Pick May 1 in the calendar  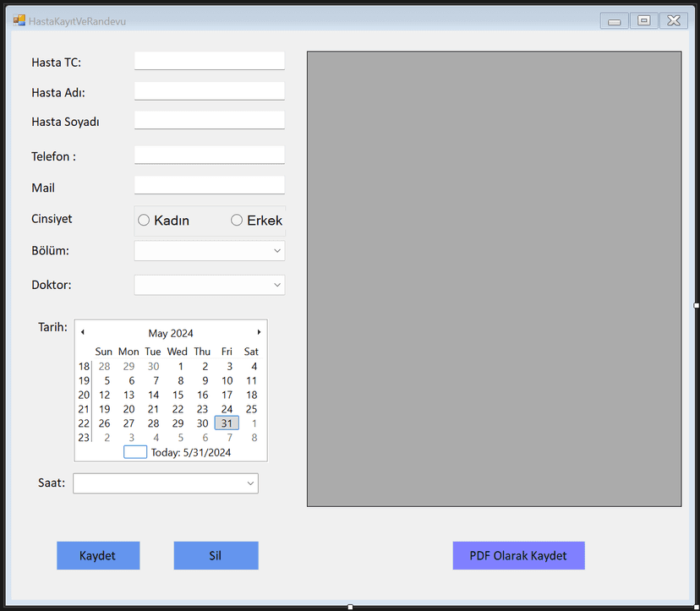pyautogui.click(x=181, y=367)
